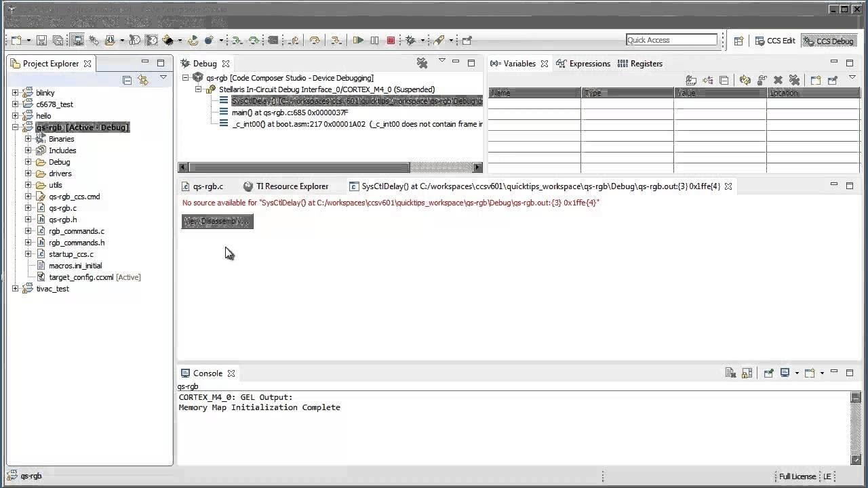The image size is (868, 488).
Task: Close the Console view tab
Action: [231, 373]
